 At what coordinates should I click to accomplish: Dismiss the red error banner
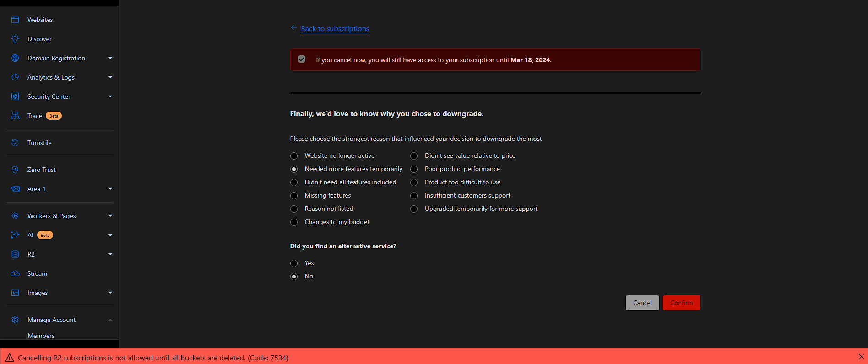point(861,357)
